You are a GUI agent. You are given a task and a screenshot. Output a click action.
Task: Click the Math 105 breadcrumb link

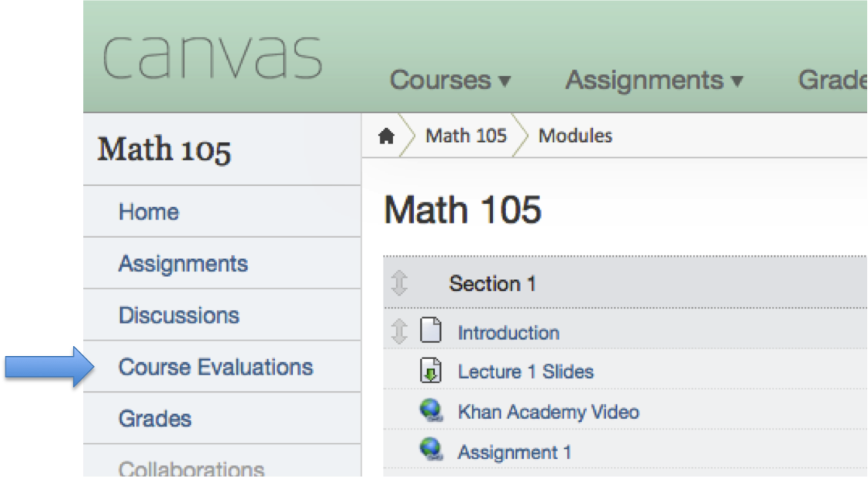[466, 136]
